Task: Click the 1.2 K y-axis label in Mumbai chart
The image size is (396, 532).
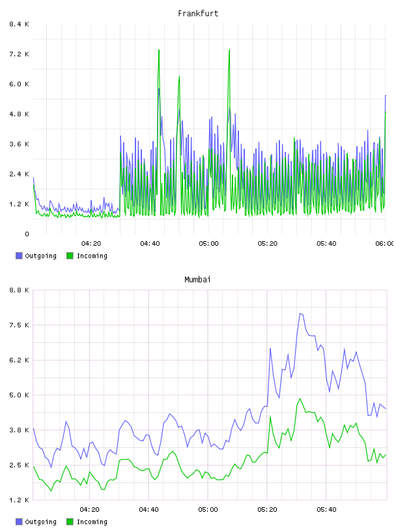Action: (20, 500)
